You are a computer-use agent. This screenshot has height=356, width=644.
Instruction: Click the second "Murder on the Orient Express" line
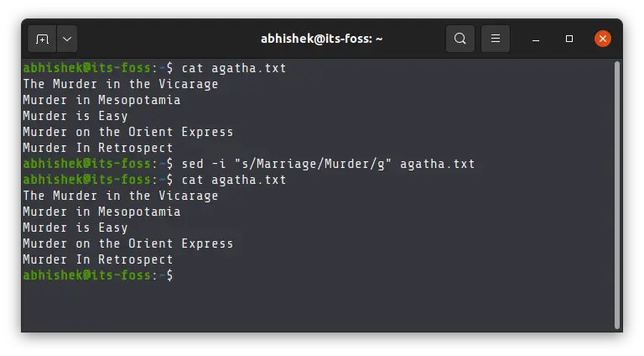coord(127,243)
